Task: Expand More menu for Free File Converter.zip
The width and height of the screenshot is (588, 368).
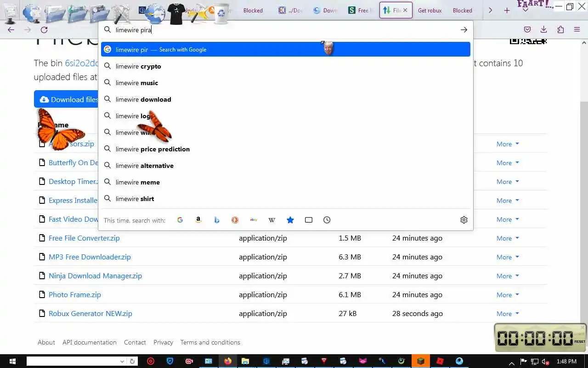Action: [x=508, y=238]
